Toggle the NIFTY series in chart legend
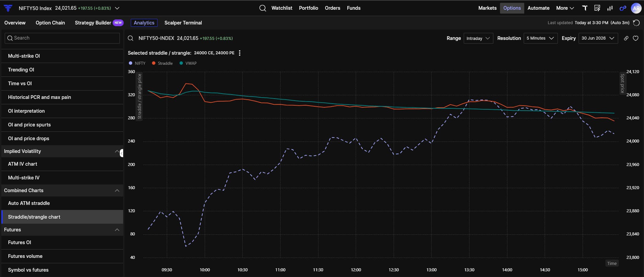This screenshot has height=277, width=644. (137, 63)
